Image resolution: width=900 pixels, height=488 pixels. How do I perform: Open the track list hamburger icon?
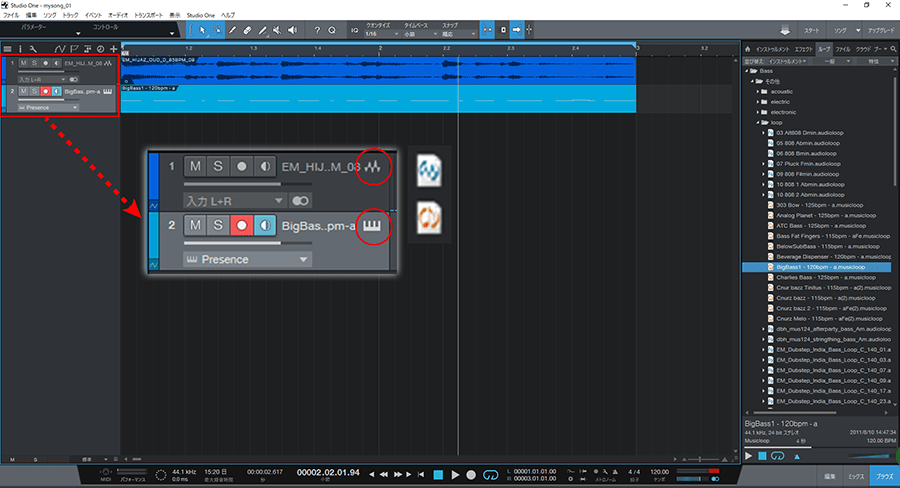tap(7, 49)
